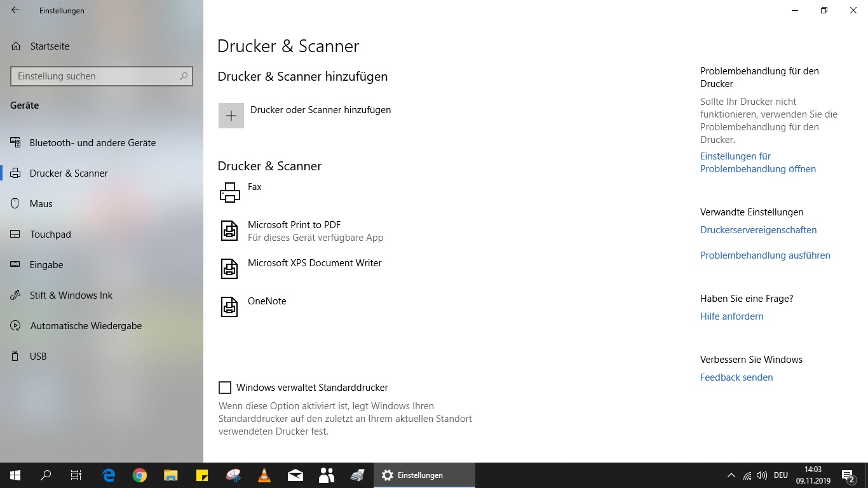Viewport: 868px width, 488px height.
Task: Select the Eingabe keyboard icon
Action: (16, 265)
